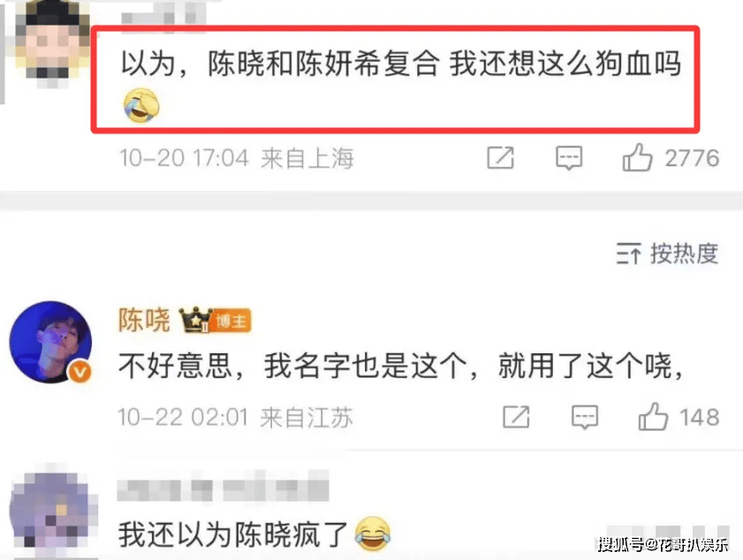Share the comment from 上海

pyautogui.click(x=500, y=158)
